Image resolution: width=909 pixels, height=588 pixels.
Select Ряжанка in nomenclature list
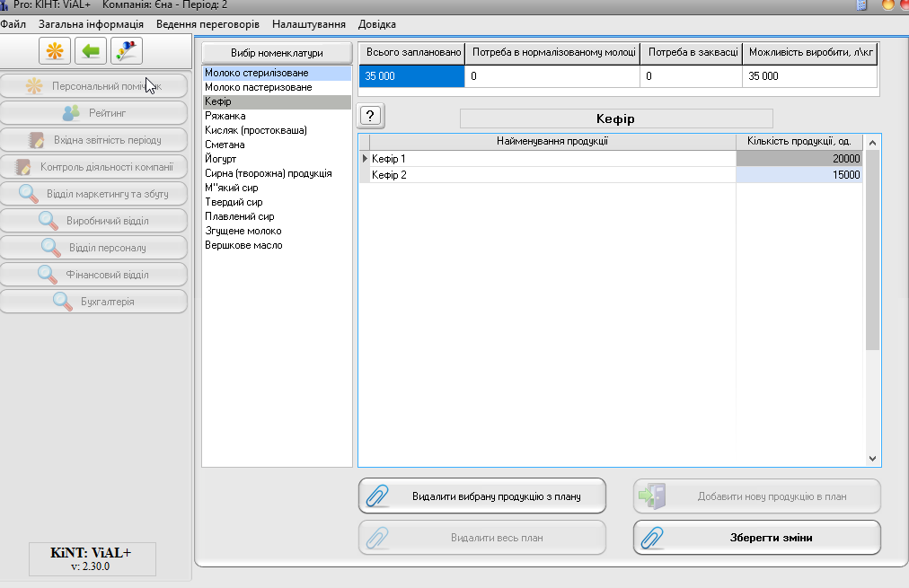(278, 116)
